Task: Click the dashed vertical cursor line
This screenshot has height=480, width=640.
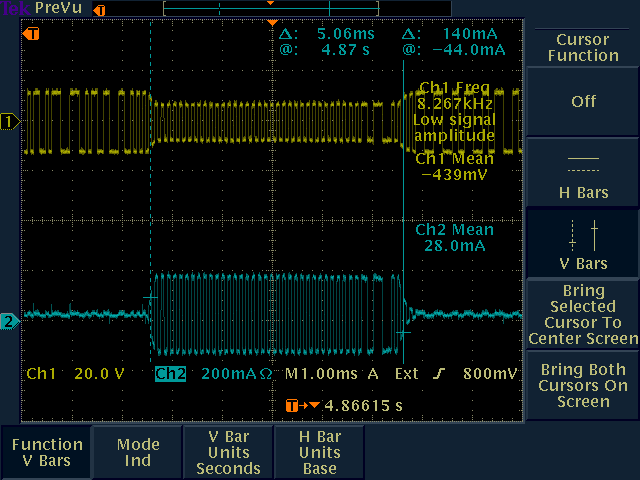Action: click(x=151, y=192)
